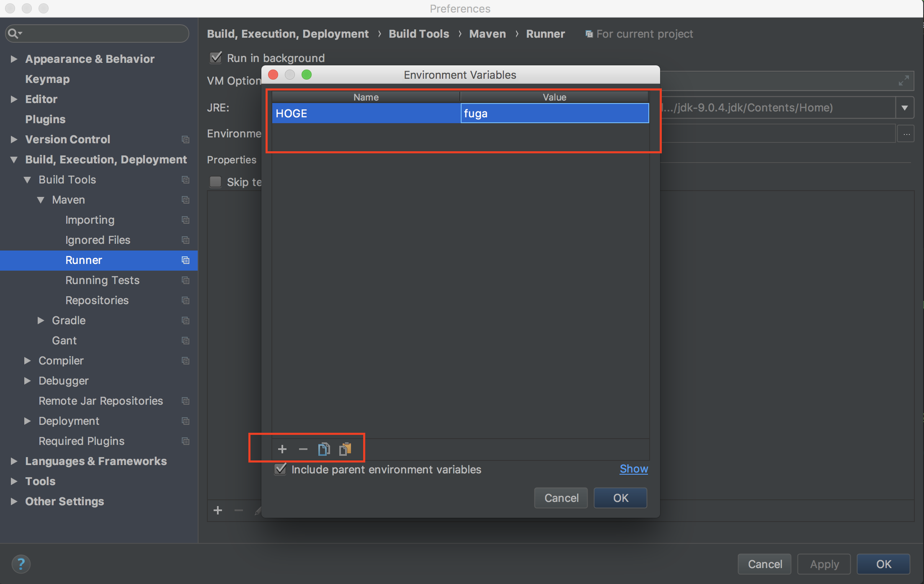Viewport: 924px width, 584px height.
Task: Open Importing settings under Maven
Action: coord(90,220)
